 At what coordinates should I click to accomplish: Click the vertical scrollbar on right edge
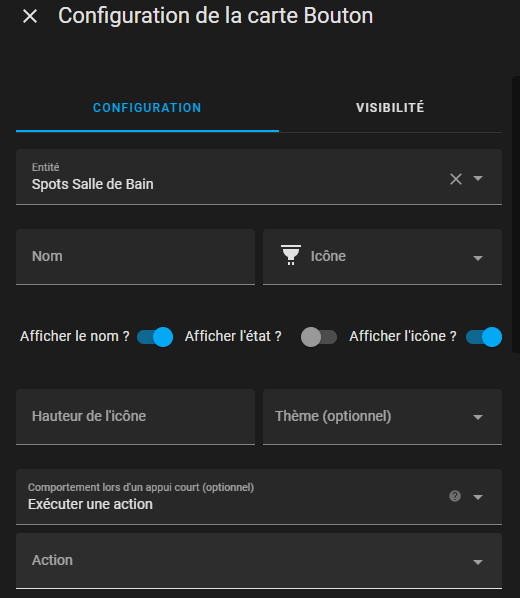click(515, 214)
